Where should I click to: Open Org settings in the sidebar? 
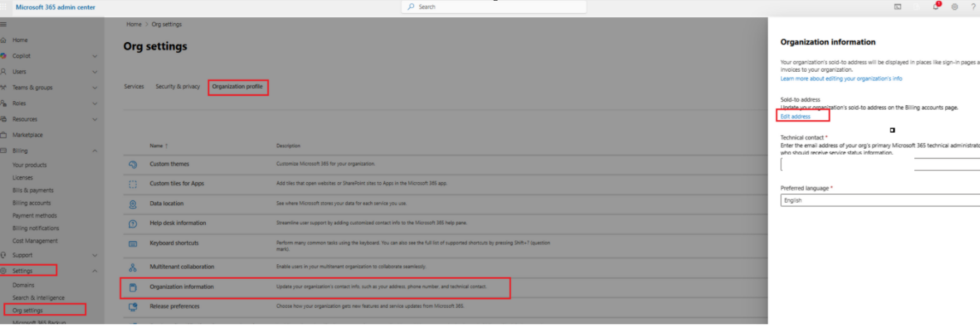pyautogui.click(x=28, y=310)
